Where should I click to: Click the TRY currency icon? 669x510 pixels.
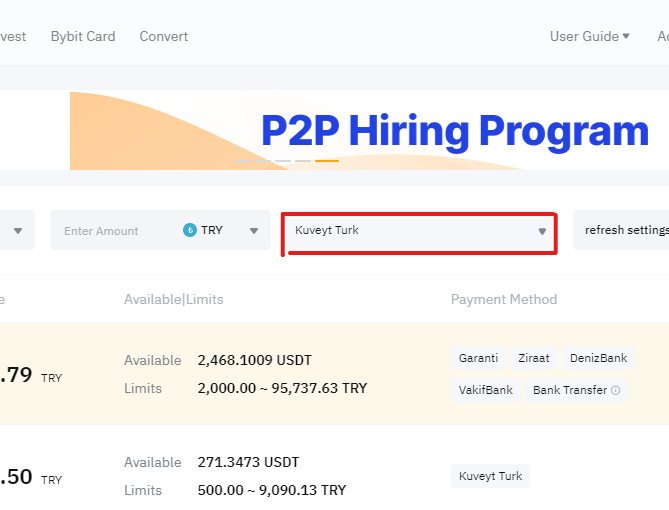click(x=189, y=230)
